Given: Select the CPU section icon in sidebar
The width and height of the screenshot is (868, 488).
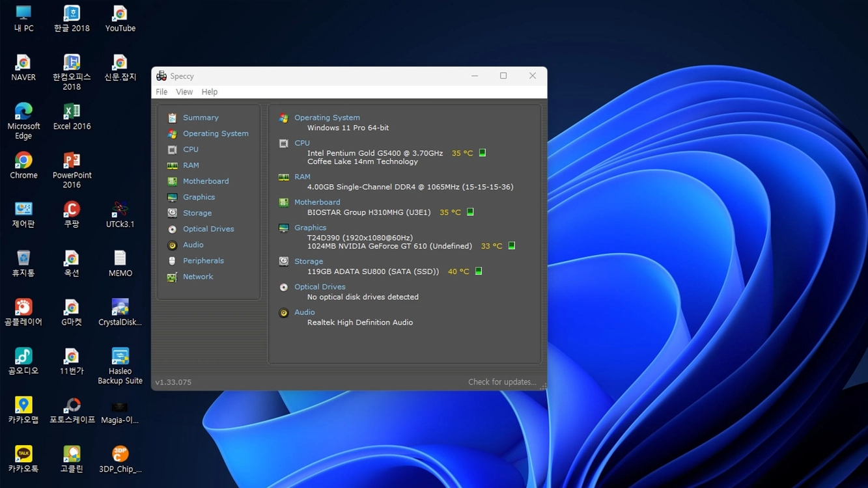Looking at the screenshot, I should pyautogui.click(x=172, y=150).
